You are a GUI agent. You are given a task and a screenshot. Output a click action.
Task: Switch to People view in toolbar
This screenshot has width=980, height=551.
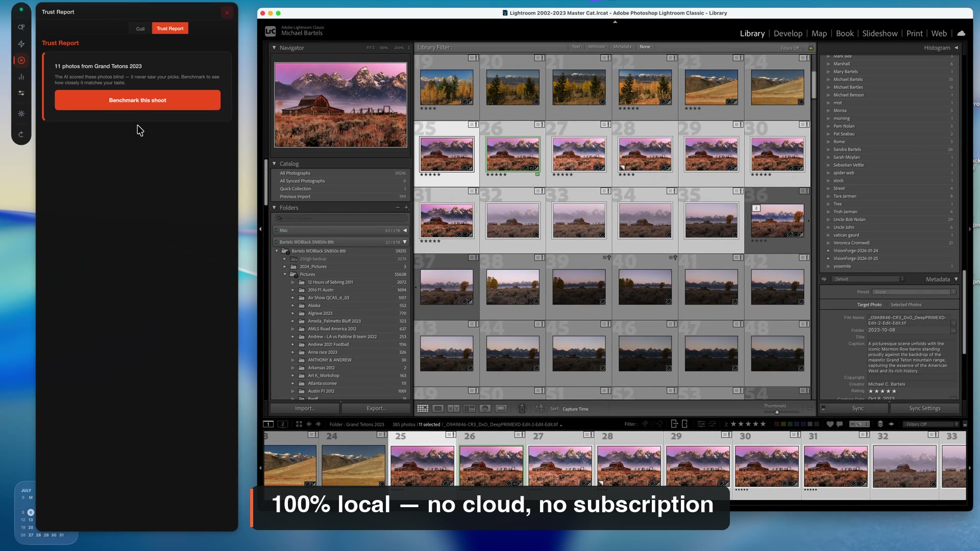tap(485, 409)
